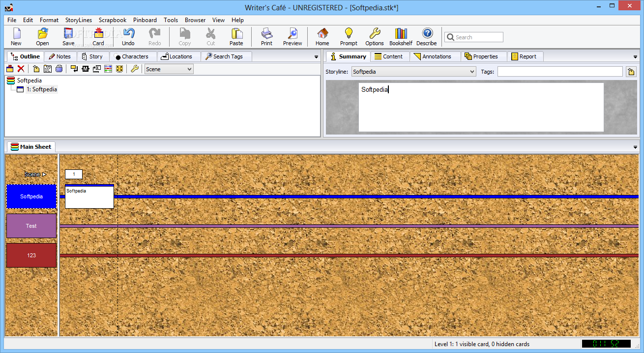Viewport: 644px width, 353px height.
Task: Switch to the Story tab
Action: (92, 56)
